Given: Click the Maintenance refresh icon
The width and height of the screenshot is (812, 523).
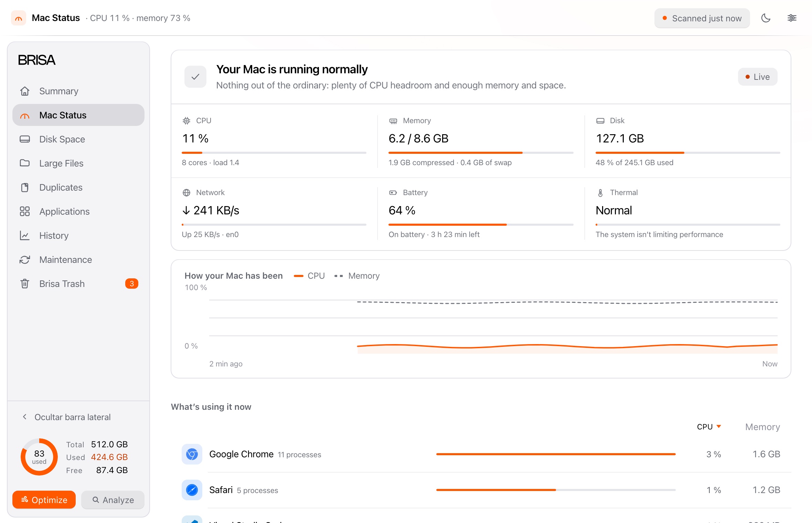Looking at the screenshot, I should [25, 260].
